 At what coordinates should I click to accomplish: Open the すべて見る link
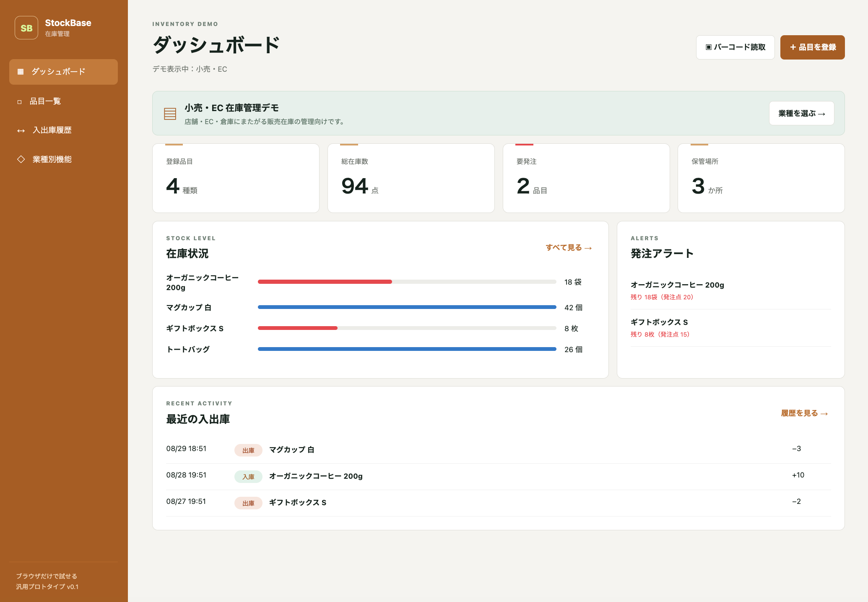pyautogui.click(x=569, y=248)
